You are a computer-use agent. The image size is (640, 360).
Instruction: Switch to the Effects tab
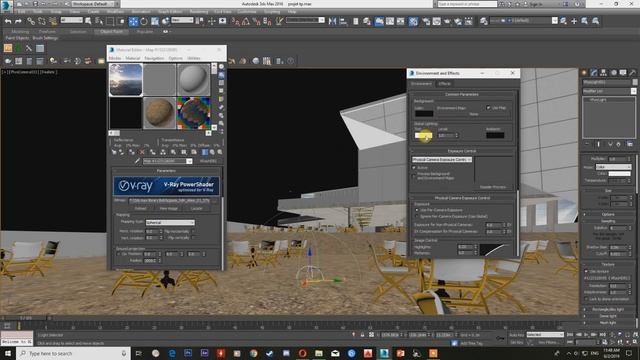point(444,84)
